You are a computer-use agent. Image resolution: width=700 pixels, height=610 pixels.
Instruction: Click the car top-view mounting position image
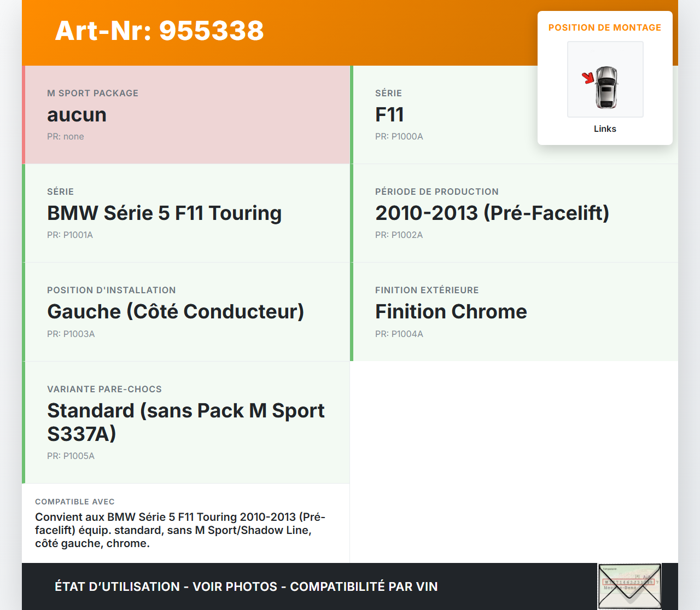[605, 80]
